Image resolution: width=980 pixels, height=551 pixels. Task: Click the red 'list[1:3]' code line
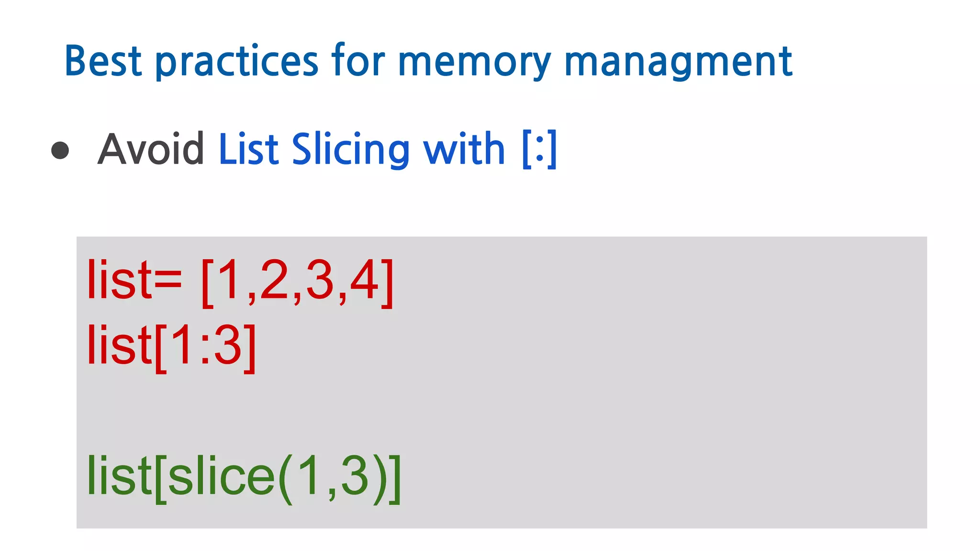click(171, 348)
